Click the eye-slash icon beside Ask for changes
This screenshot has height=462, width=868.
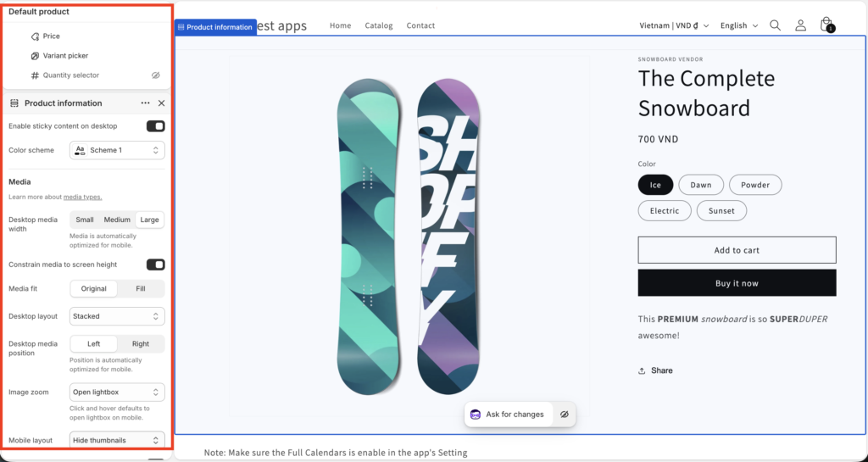tap(564, 415)
